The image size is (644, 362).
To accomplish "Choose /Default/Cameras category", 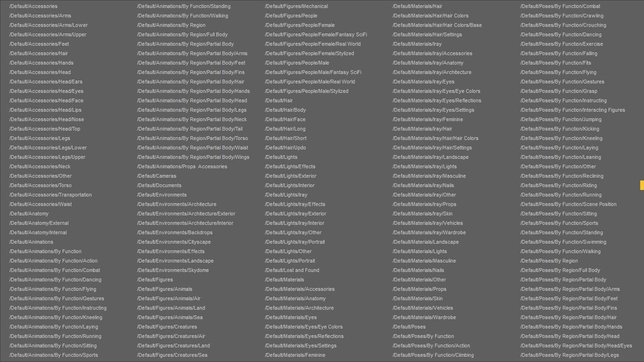I will [157, 176].
